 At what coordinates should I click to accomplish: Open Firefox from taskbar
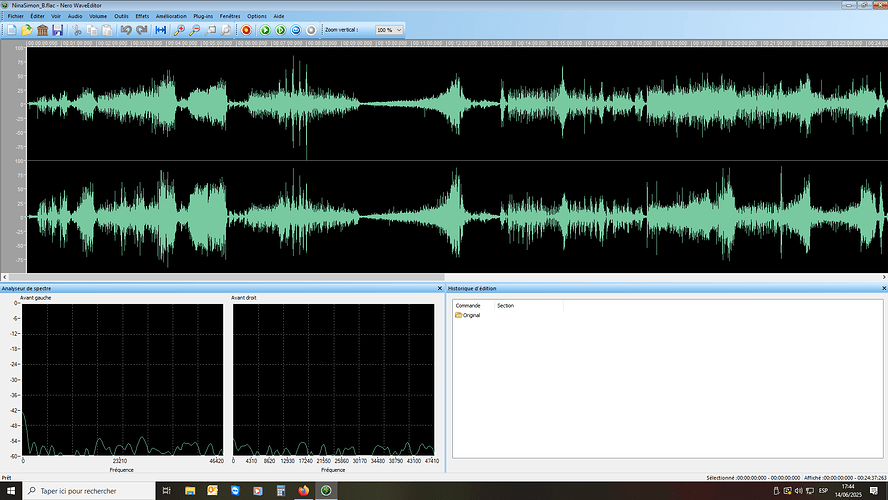pyautogui.click(x=304, y=491)
